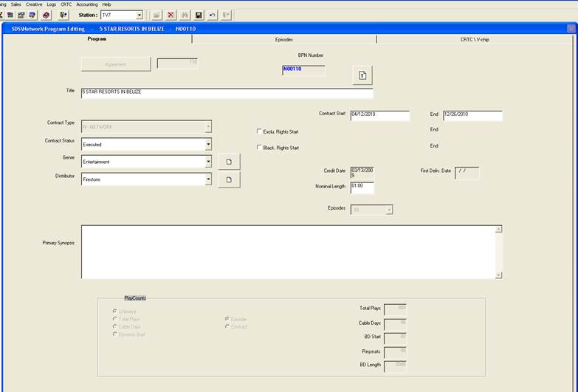578x392 pixels.
Task: Click the red X delete toolbar icon
Action: point(171,15)
